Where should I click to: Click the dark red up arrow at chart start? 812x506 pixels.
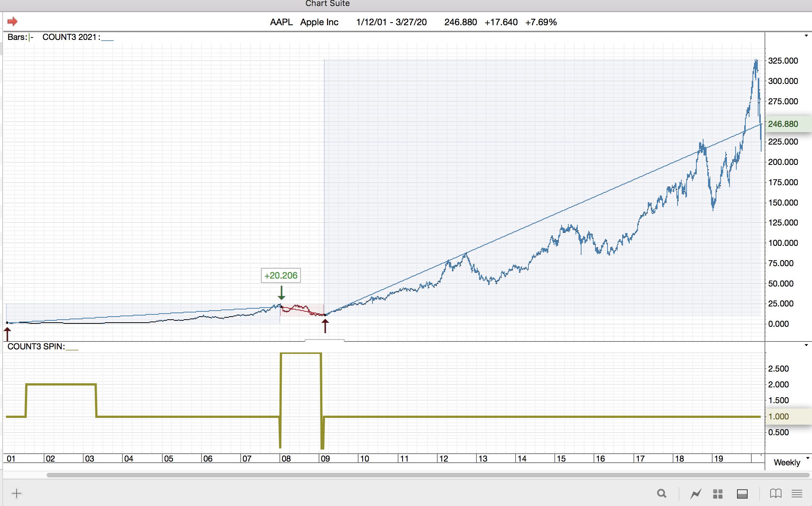(7, 334)
